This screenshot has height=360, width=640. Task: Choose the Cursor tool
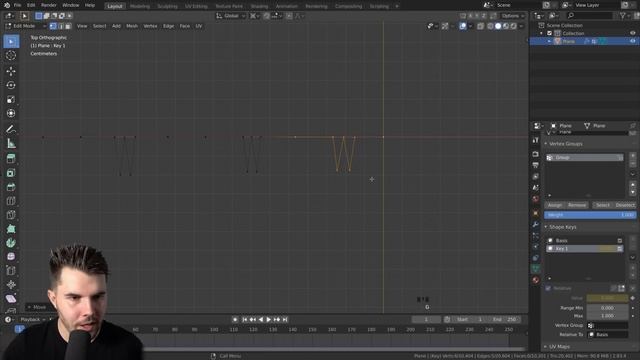[11, 55]
